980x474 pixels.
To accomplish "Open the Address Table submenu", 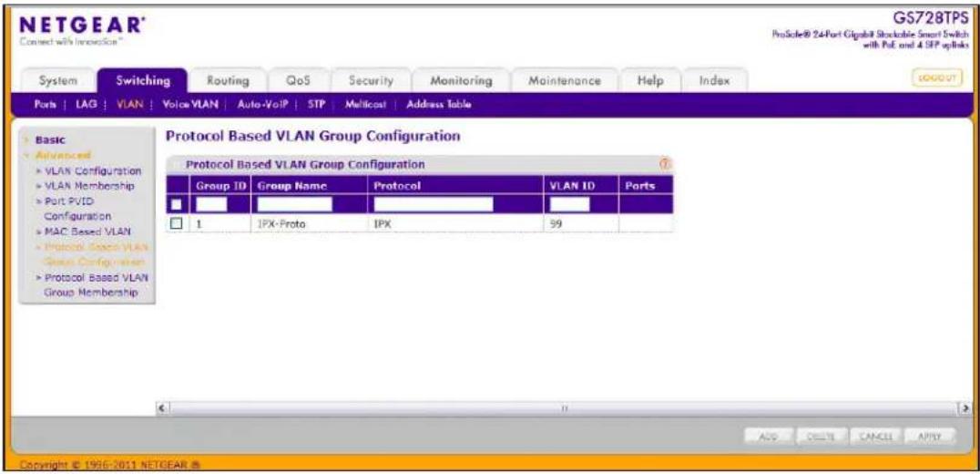I will (439, 105).
